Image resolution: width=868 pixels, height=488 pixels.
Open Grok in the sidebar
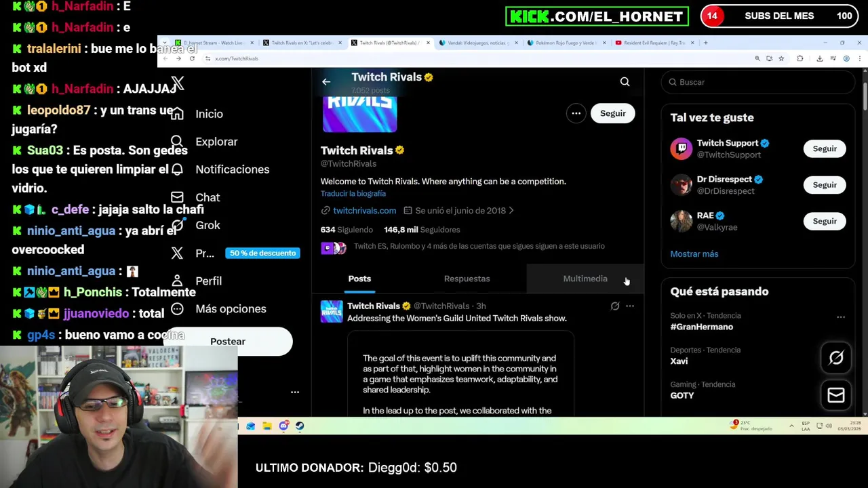[195, 225]
